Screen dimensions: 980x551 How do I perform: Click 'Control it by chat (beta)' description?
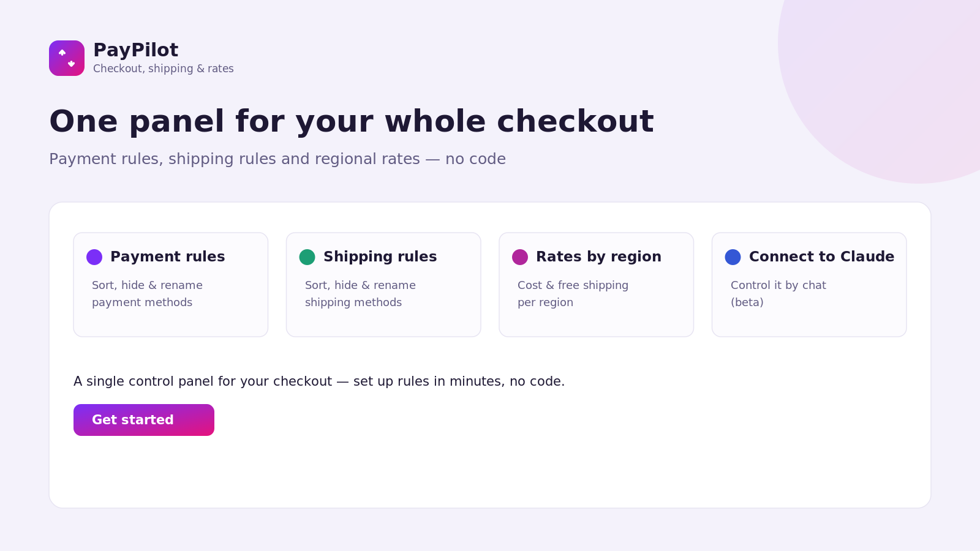click(778, 294)
